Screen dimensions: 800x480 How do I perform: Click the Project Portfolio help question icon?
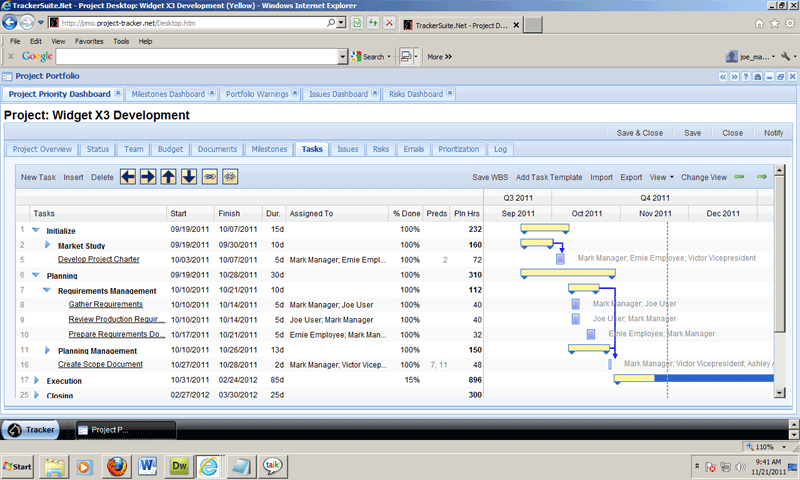coord(746,77)
